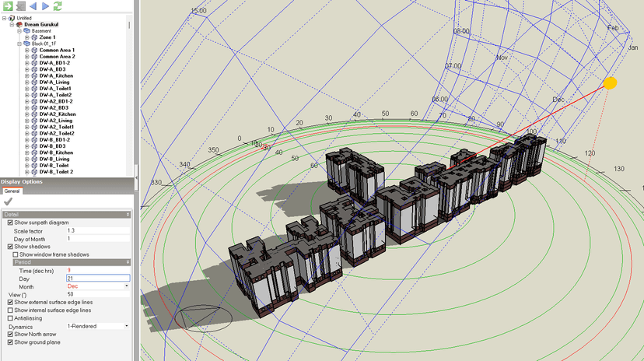Screen dimensions: 644x361
Task: Click the green go-to arrow toolbar icon
Action: click(x=7, y=6)
